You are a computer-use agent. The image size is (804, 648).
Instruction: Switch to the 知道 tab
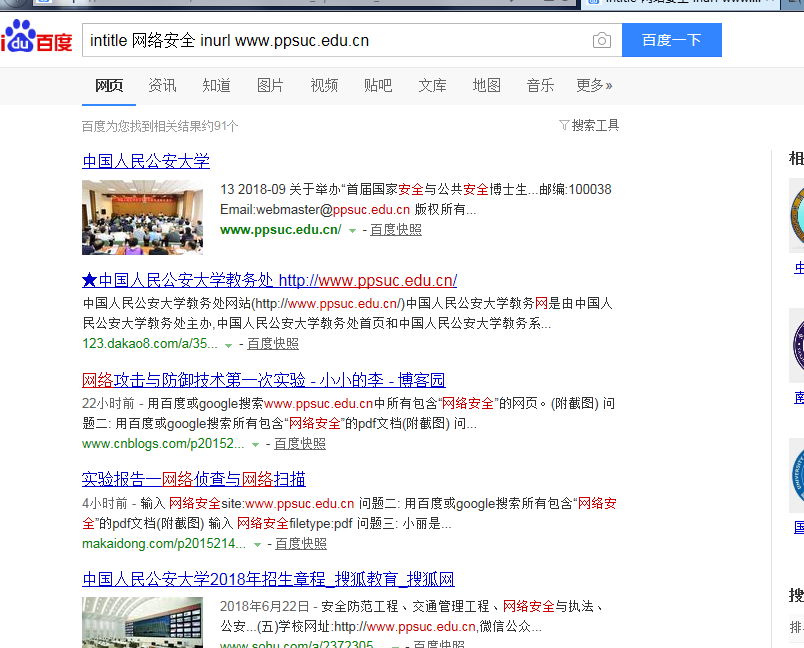pyautogui.click(x=216, y=85)
